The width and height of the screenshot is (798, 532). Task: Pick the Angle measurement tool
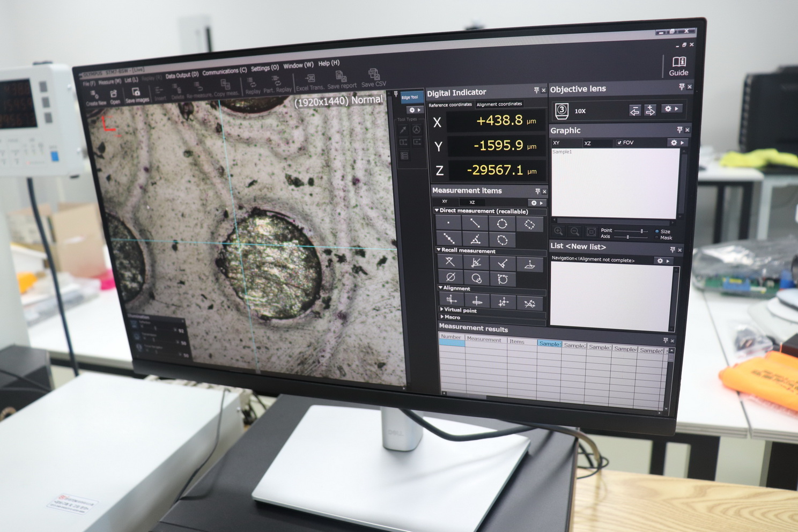(475, 239)
